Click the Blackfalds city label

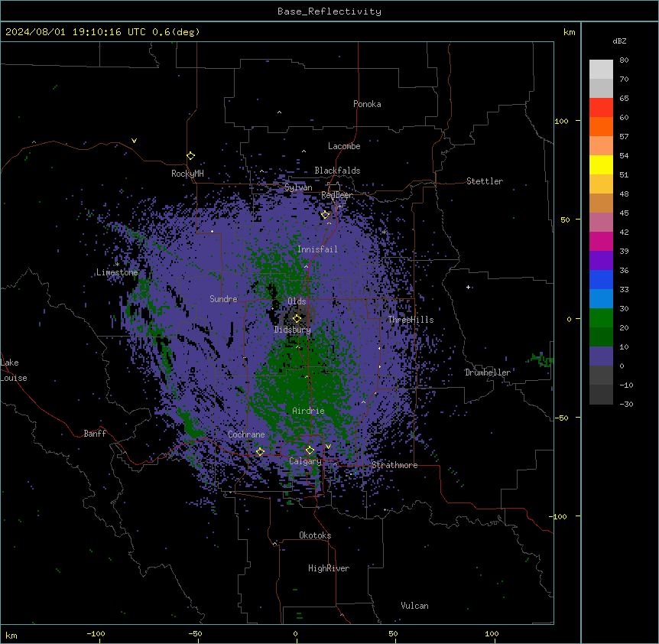pyautogui.click(x=337, y=171)
